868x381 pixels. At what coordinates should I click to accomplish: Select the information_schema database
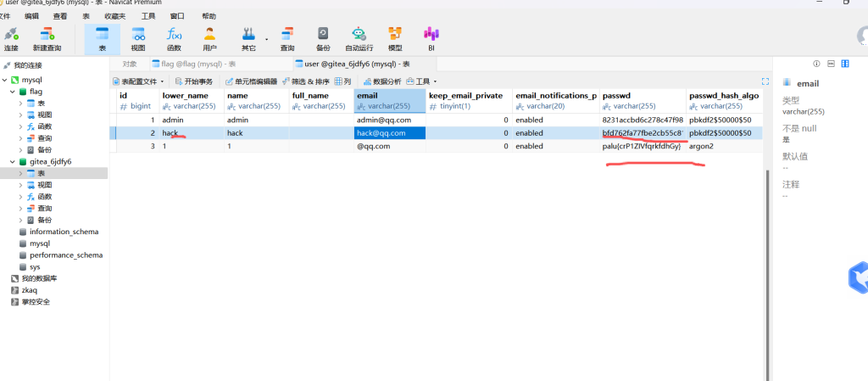pyautogui.click(x=64, y=232)
